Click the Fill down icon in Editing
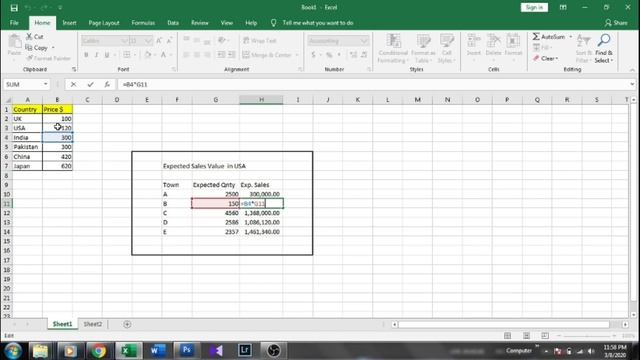This screenshot has height=360, width=640. (536, 48)
